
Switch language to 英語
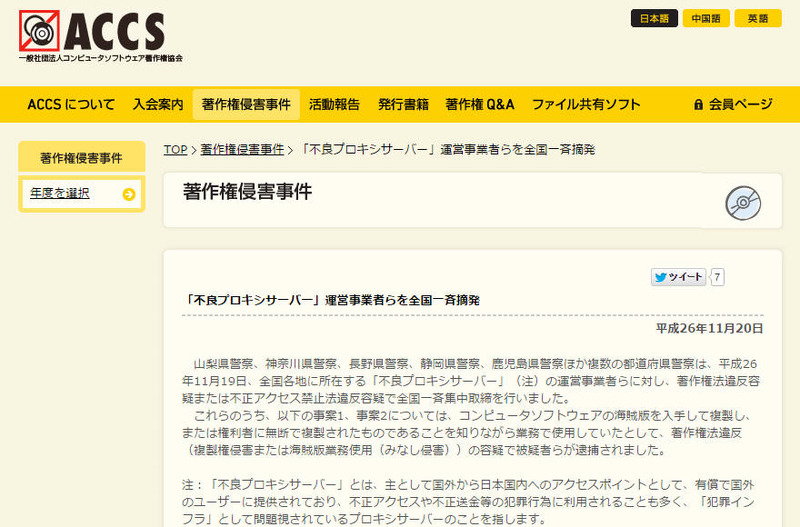coord(758,18)
